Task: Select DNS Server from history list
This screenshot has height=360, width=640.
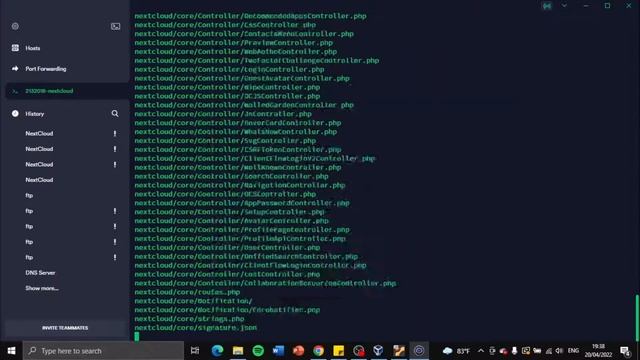Action: click(40, 273)
